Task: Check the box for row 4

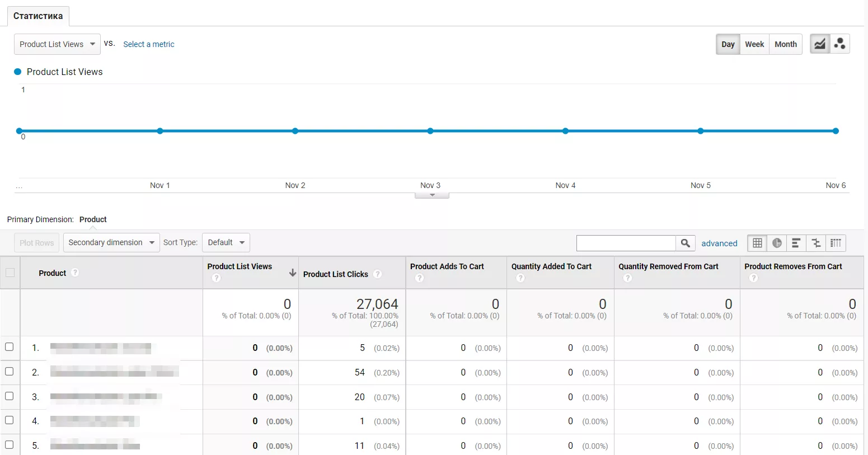Action: (x=10, y=420)
